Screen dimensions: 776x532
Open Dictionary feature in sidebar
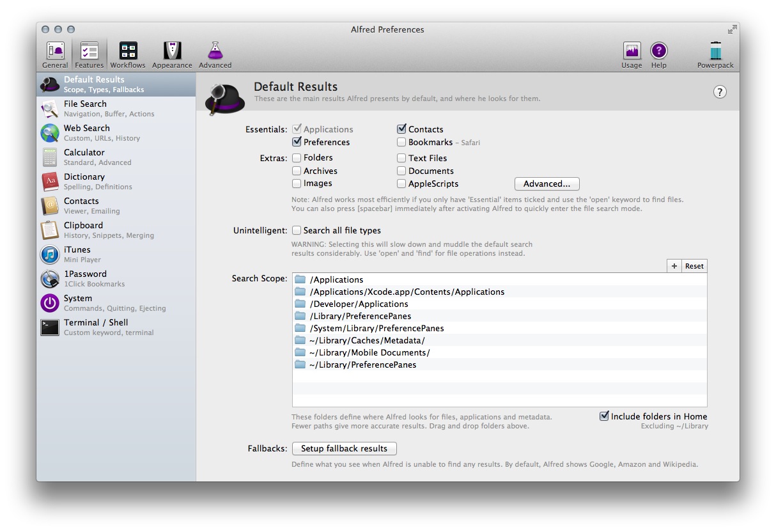click(x=116, y=182)
